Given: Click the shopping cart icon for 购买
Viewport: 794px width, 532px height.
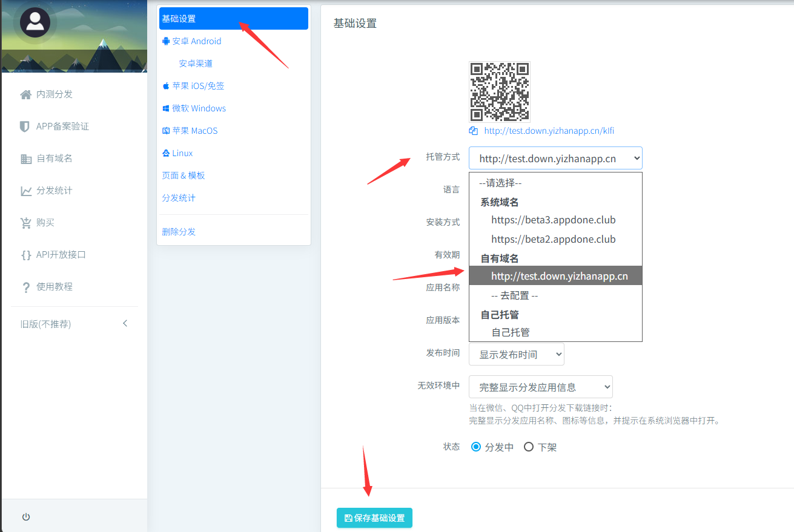Looking at the screenshot, I should tap(26, 223).
